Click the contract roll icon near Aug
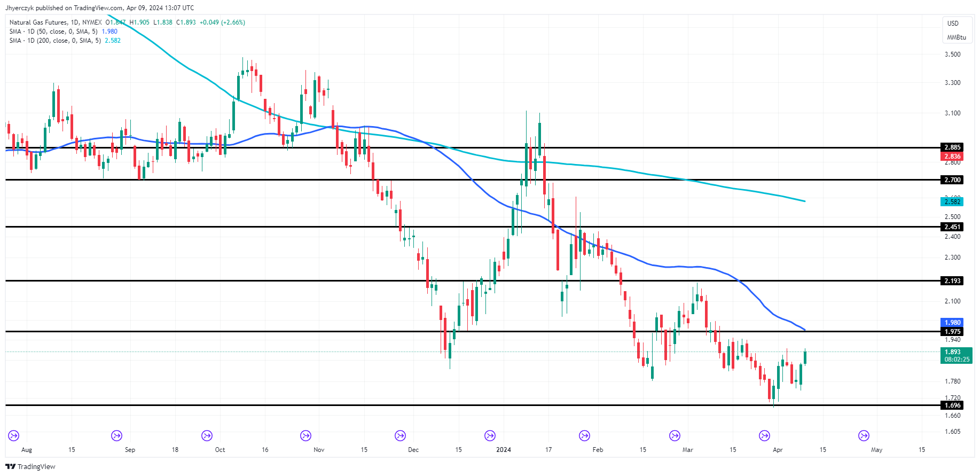This screenshot has height=476, width=980. [14, 436]
